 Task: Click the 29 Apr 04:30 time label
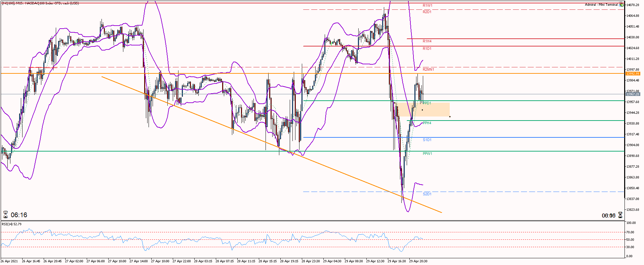pos(332,261)
